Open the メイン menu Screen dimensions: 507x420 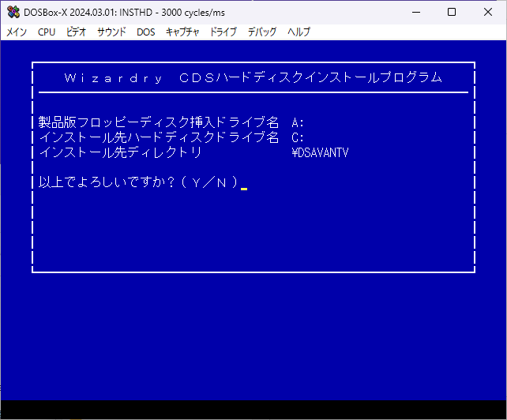pyautogui.click(x=17, y=32)
